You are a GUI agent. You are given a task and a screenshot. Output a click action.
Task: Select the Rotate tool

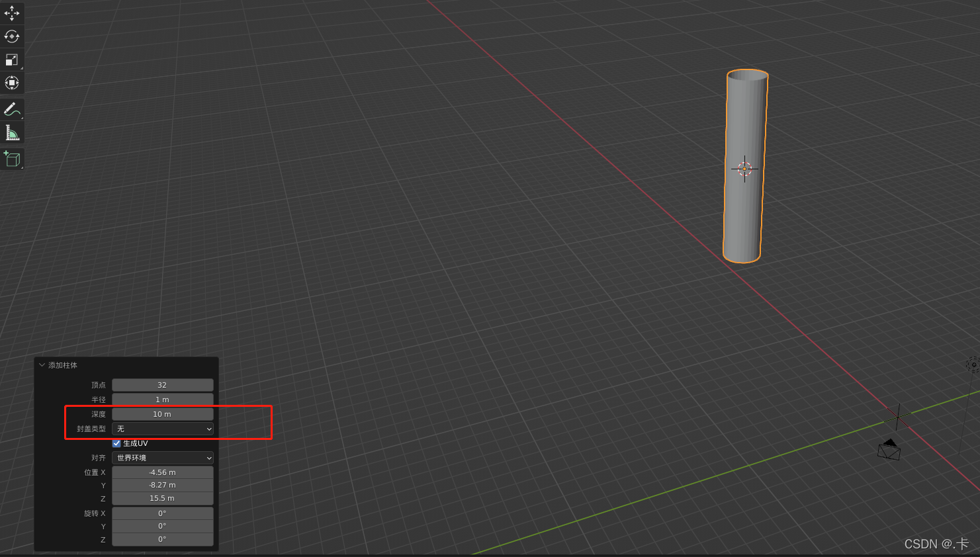click(12, 36)
